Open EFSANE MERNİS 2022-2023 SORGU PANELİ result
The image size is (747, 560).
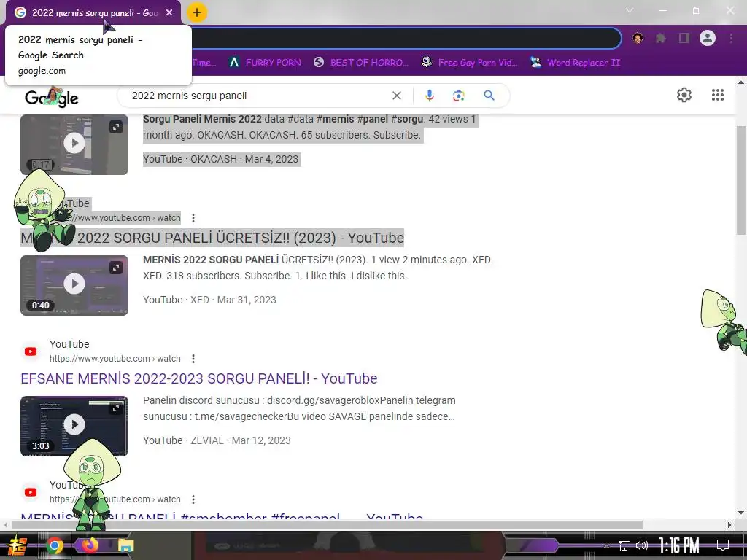pyautogui.click(x=198, y=378)
